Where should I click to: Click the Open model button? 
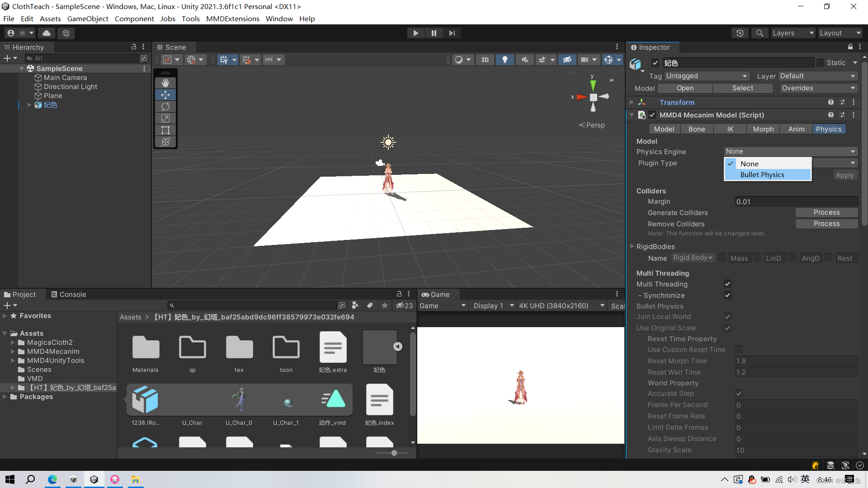click(x=685, y=88)
